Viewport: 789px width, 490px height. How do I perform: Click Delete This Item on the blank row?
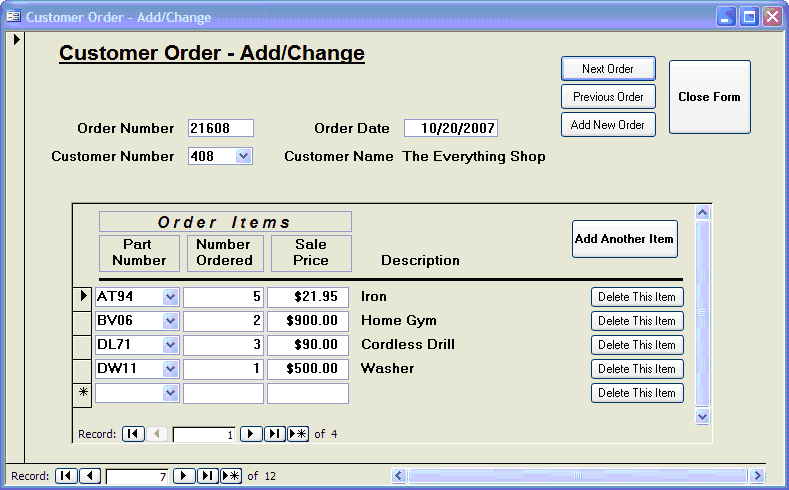[637, 393]
